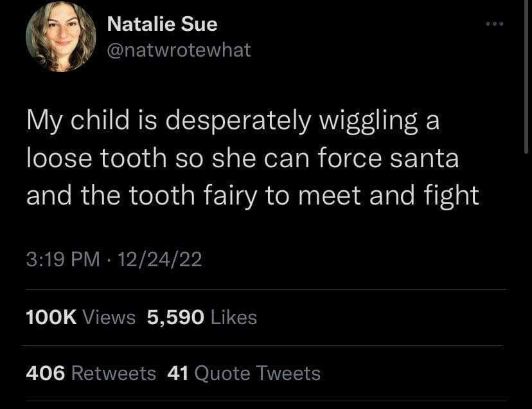This screenshot has width=532, height=409.
Task: Click the 5,590 likes number
Action: pos(175,317)
